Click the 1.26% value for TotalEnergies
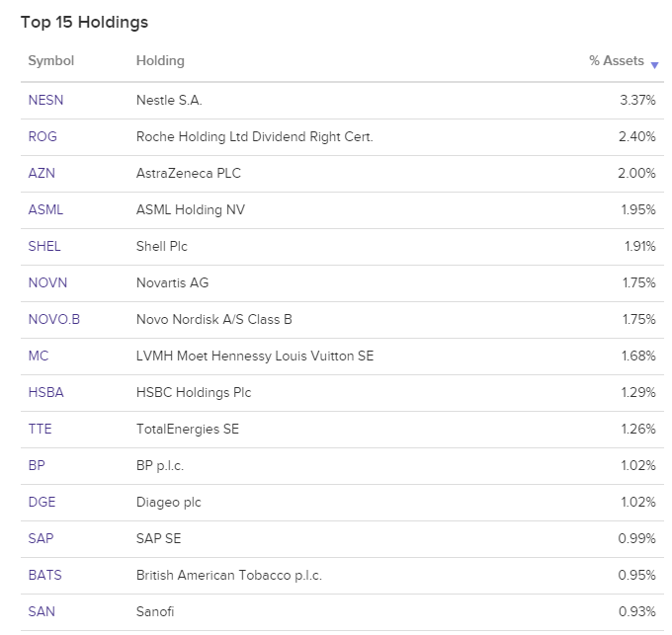 click(638, 429)
